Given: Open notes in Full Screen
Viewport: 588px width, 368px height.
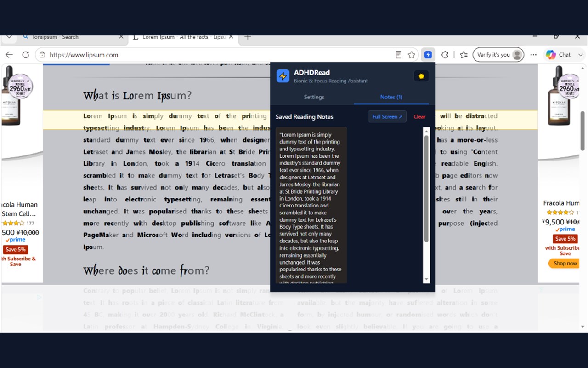Looking at the screenshot, I should [x=387, y=117].
